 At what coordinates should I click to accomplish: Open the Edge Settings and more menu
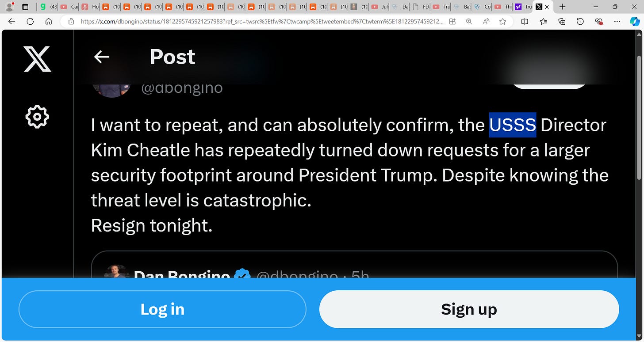pyautogui.click(x=617, y=21)
